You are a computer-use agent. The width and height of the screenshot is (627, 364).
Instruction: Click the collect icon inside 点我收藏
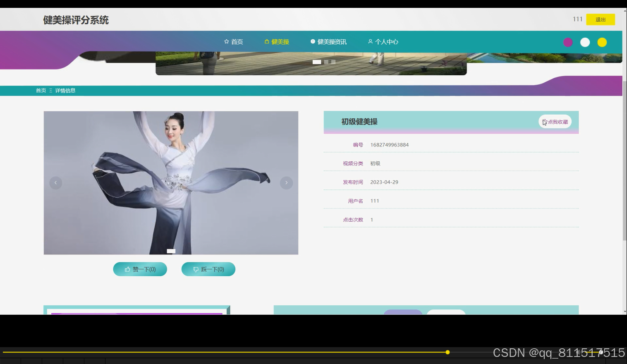tap(545, 122)
